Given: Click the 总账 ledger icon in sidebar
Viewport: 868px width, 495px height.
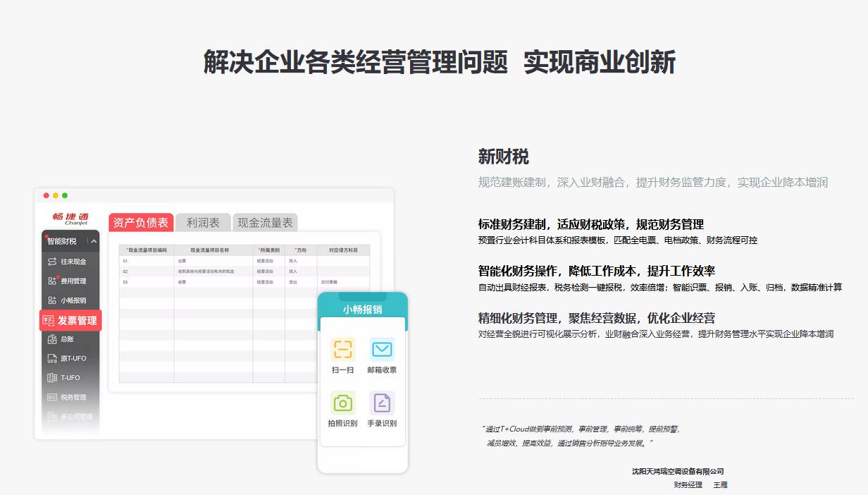Looking at the screenshot, I should click(x=52, y=339).
